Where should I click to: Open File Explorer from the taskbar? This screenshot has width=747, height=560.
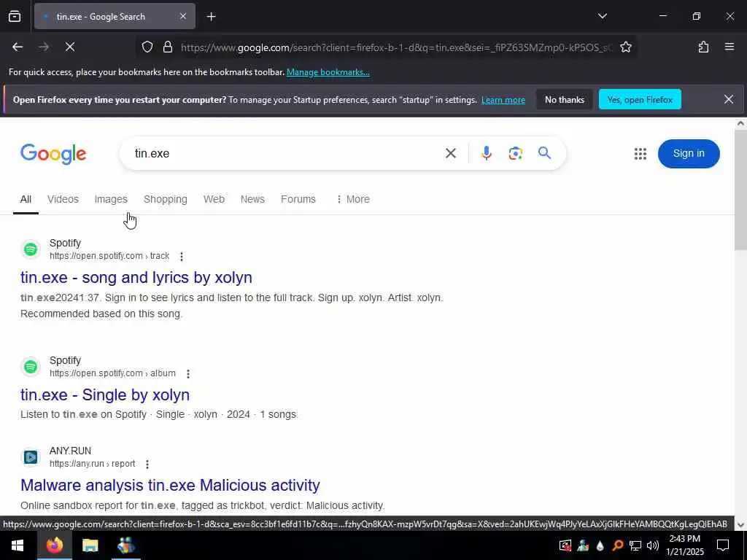click(90, 545)
